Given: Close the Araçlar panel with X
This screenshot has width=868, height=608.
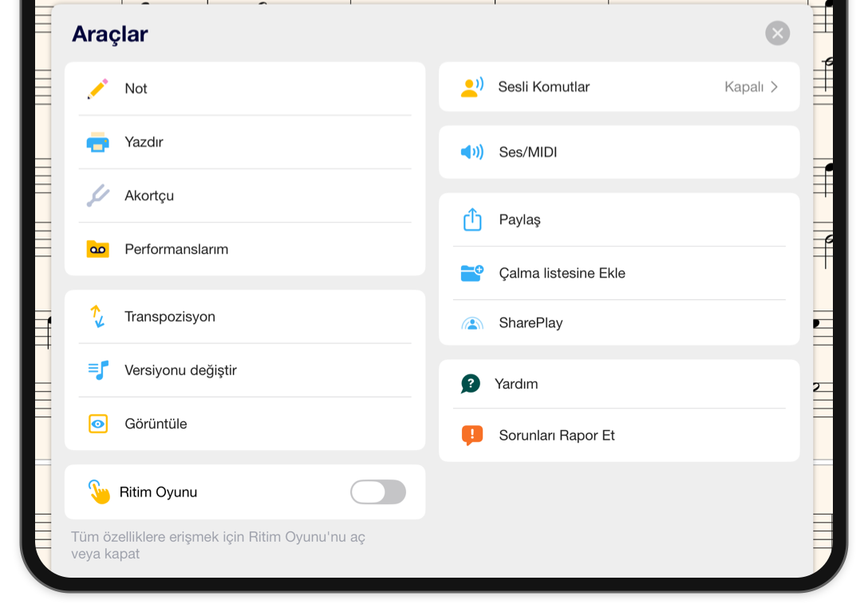Looking at the screenshot, I should (778, 34).
